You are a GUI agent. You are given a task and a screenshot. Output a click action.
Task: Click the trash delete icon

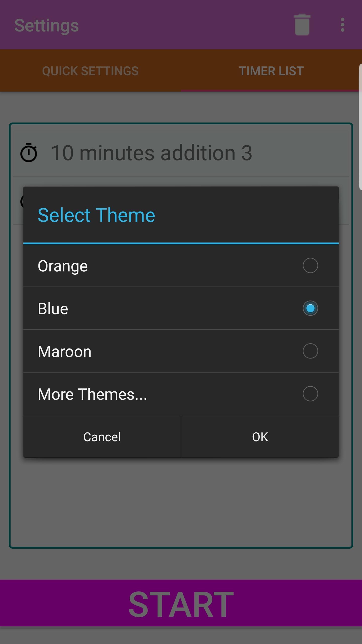[302, 25]
